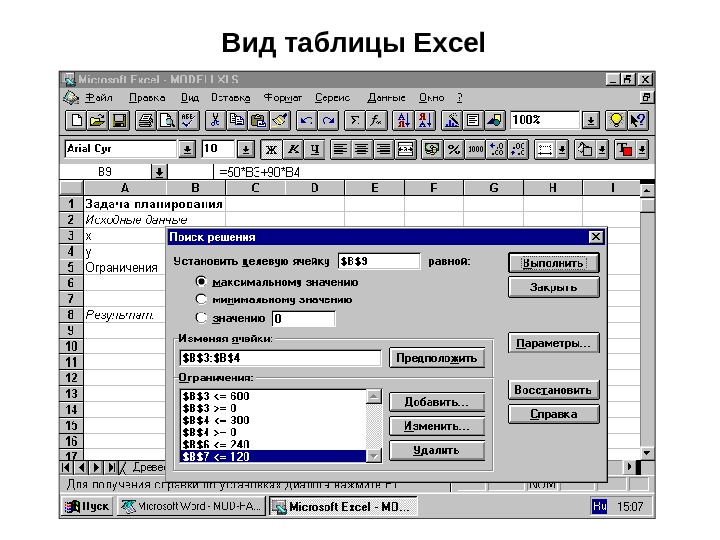
Task: Align cell text right
Action: pyautogui.click(x=383, y=149)
